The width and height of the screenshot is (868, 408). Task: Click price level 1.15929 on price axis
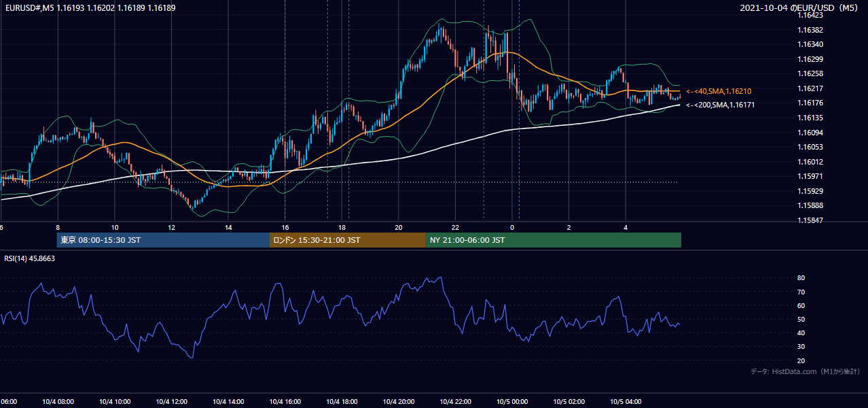[811, 191]
